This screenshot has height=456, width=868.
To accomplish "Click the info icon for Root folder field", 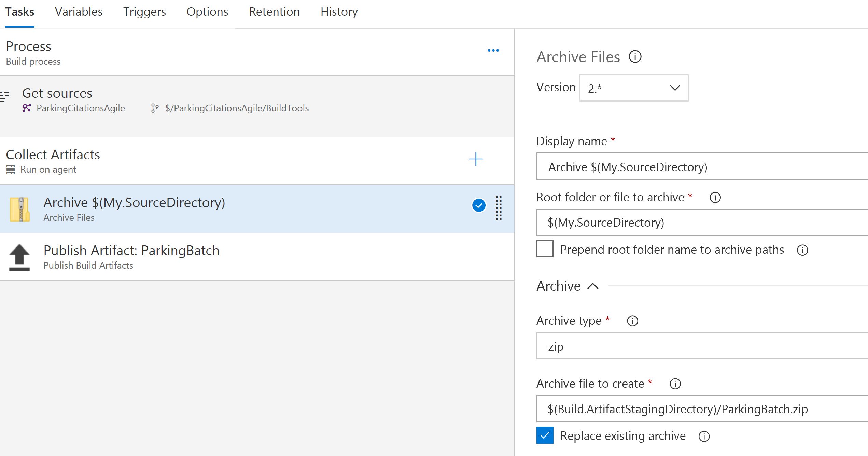I will pos(715,198).
